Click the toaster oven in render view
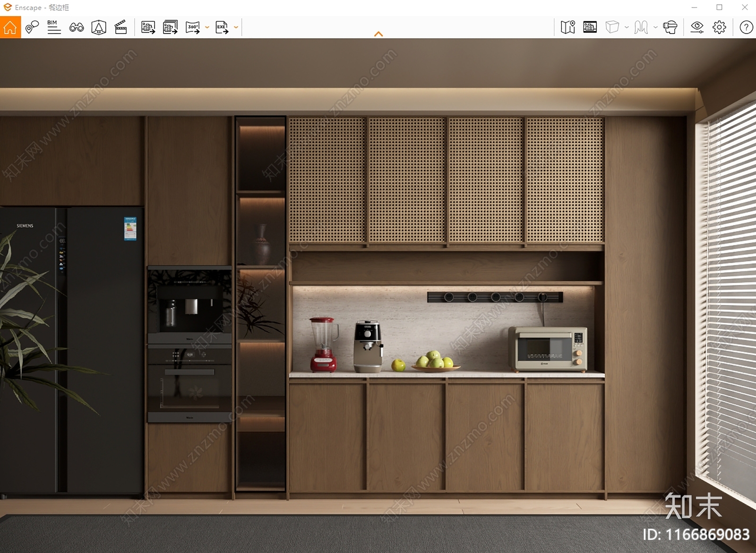This screenshot has height=553, width=756. click(548, 349)
